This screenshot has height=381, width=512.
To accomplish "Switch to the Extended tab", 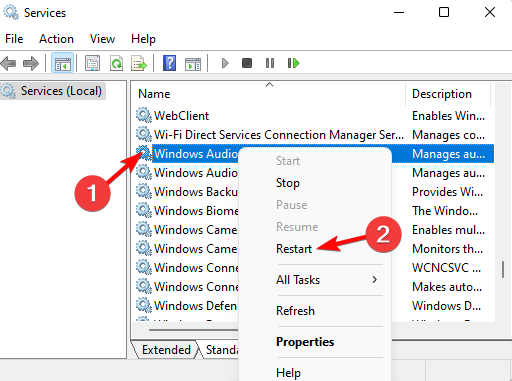I will [x=166, y=350].
